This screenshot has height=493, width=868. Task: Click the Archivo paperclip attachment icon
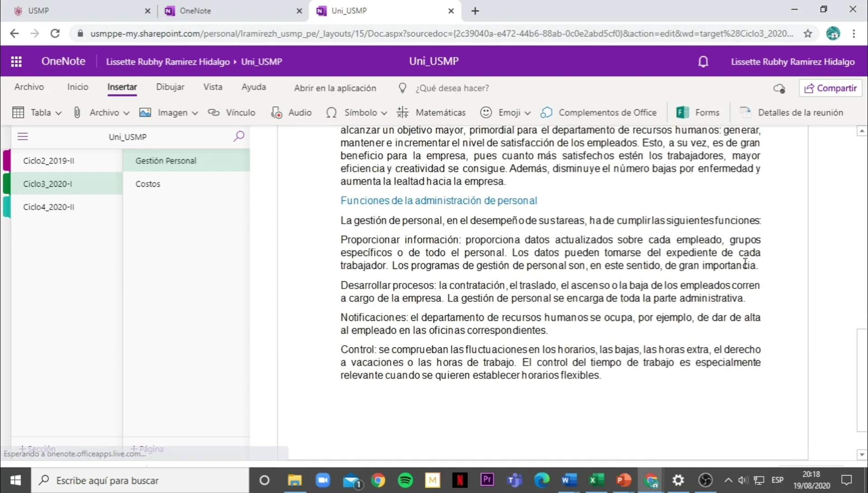(77, 113)
